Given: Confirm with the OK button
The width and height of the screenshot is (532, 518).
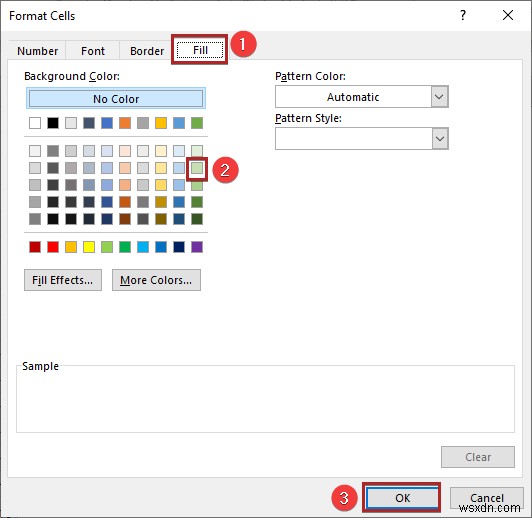Looking at the screenshot, I should pyautogui.click(x=402, y=498).
